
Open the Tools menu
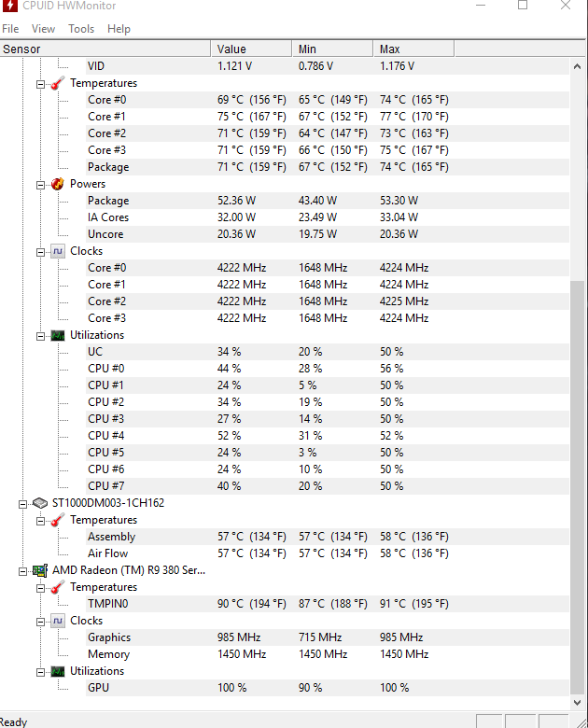click(x=81, y=29)
